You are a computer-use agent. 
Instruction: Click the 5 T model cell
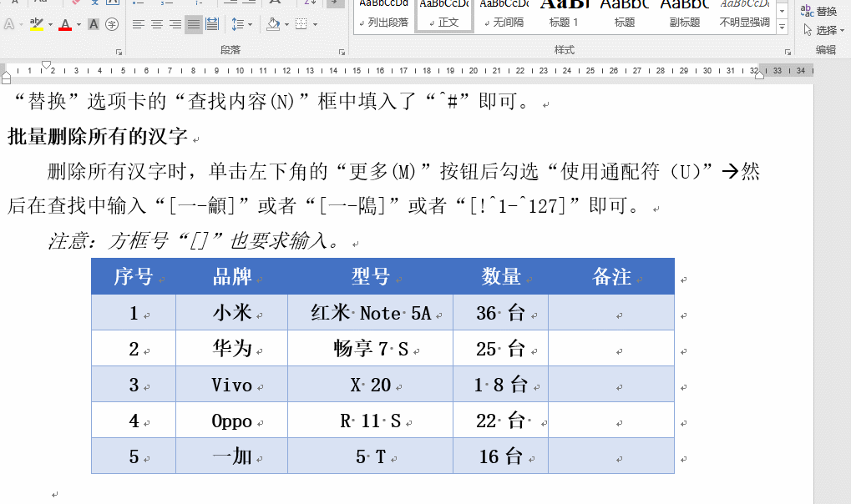coord(370,456)
